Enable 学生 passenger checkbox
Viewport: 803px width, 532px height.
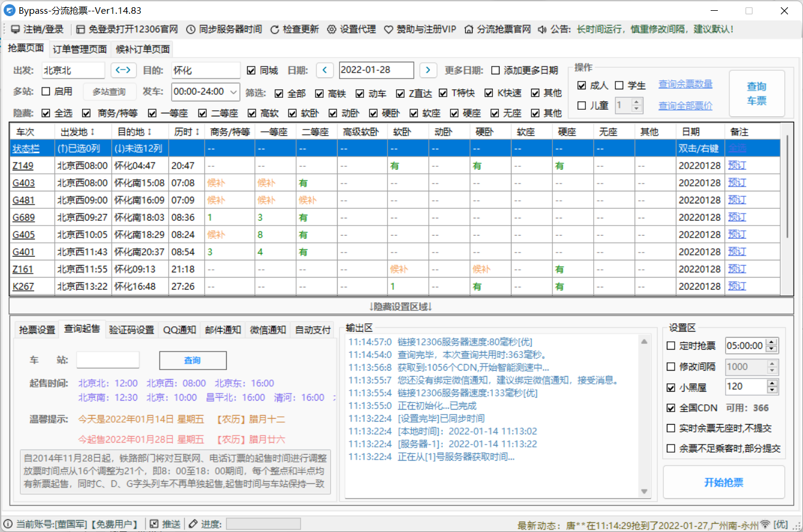[619, 86]
